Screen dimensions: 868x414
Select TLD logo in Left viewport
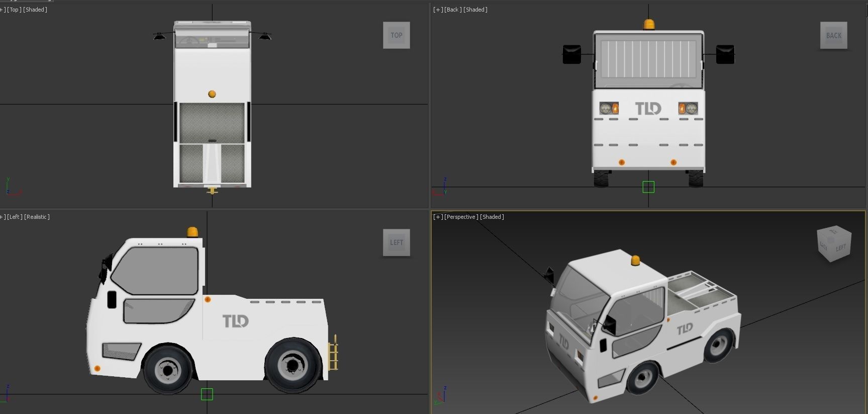pos(236,321)
